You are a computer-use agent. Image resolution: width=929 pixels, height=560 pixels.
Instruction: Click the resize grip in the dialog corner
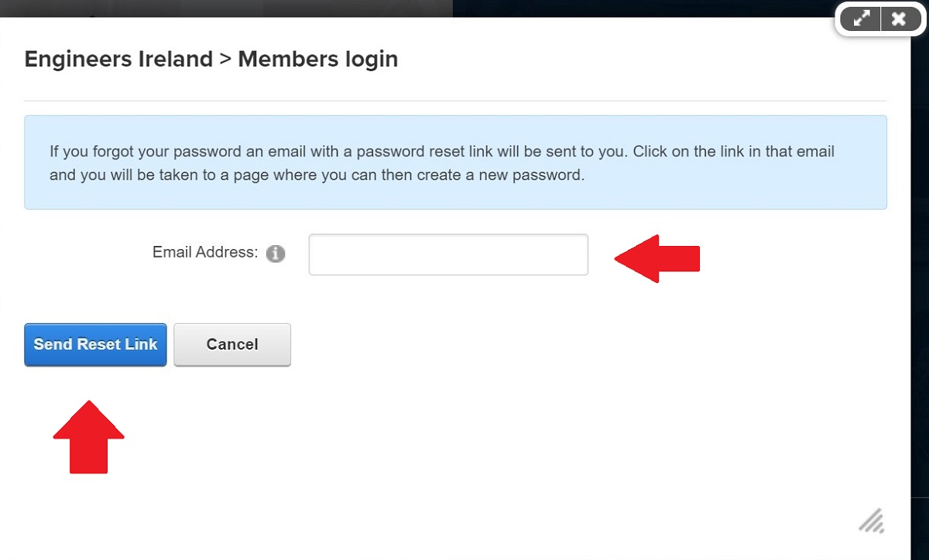coord(872,521)
